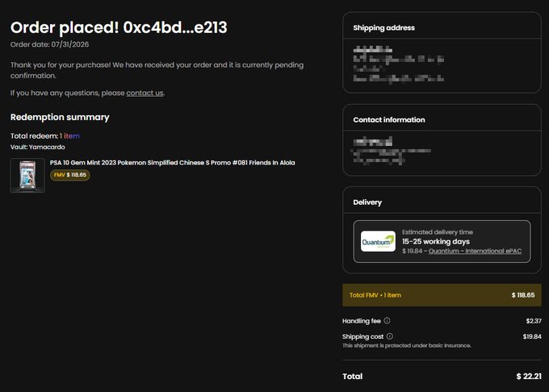Open Quantium – International ePAC link
Image resolution: width=549 pixels, height=392 pixels.
click(475, 251)
